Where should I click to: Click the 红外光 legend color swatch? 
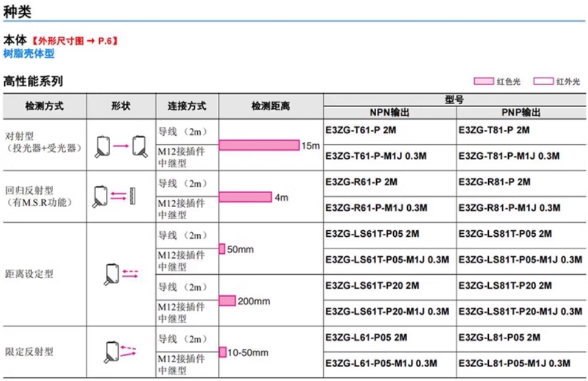click(543, 81)
